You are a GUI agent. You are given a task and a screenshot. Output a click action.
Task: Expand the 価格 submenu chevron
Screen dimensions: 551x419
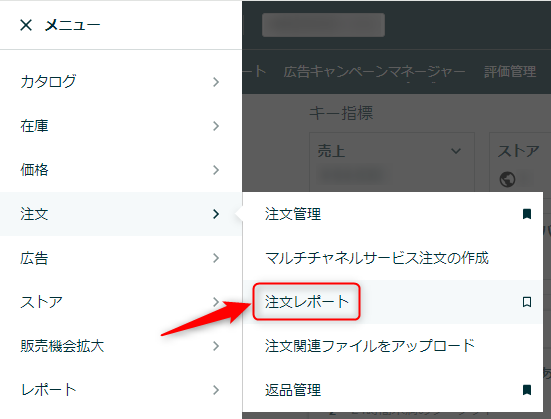pyautogui.click(x=216, y=170)
